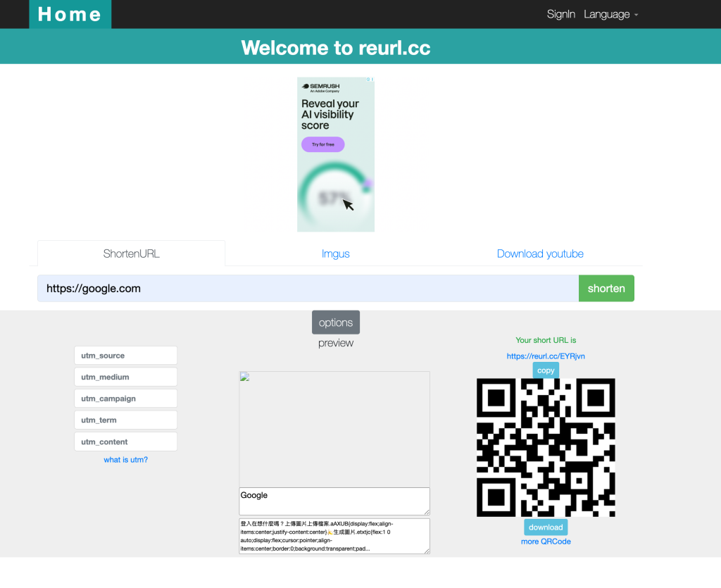Screen dimensions: 721x588
Task: Click the broken preview image icon
Action: 244,377
